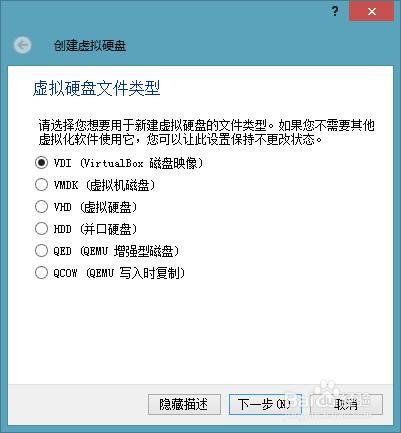The image size is (401, 433).
Task: Cancel the wizard using the 取消 button
Action: click(346, 404)
